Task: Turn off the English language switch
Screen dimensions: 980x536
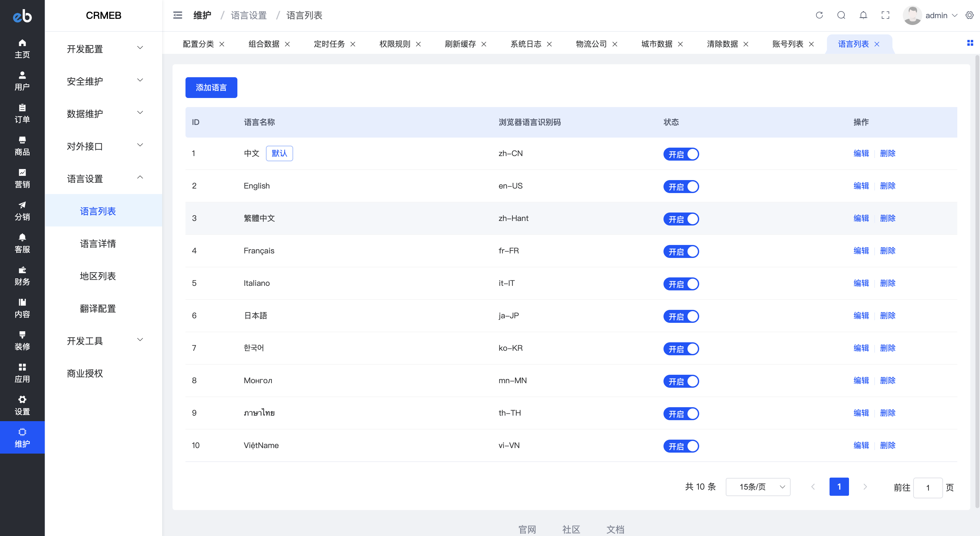Action: coord(681,187)
